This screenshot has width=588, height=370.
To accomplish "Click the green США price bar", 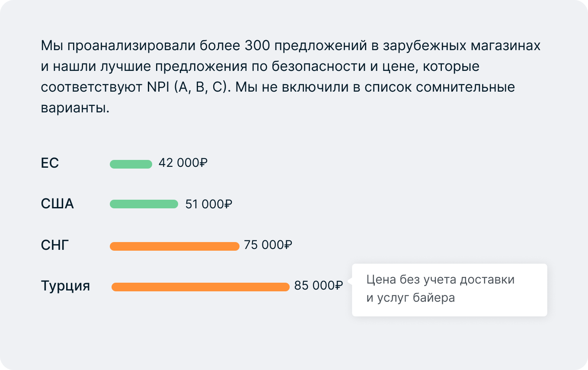I will [144, 204].
